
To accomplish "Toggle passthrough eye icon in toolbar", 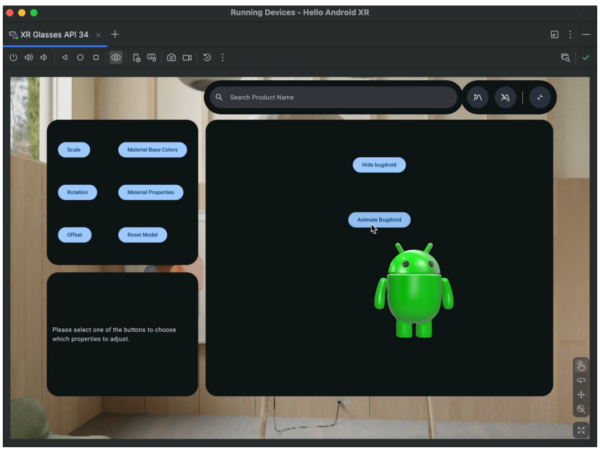I will pos(116,58).
